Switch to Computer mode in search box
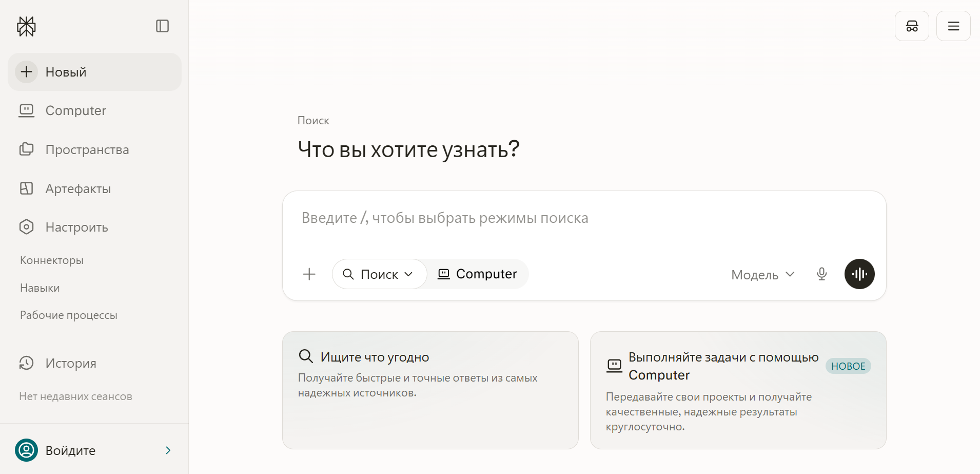The height and width of the screenshot is (474, 980). tap(477, 274)
